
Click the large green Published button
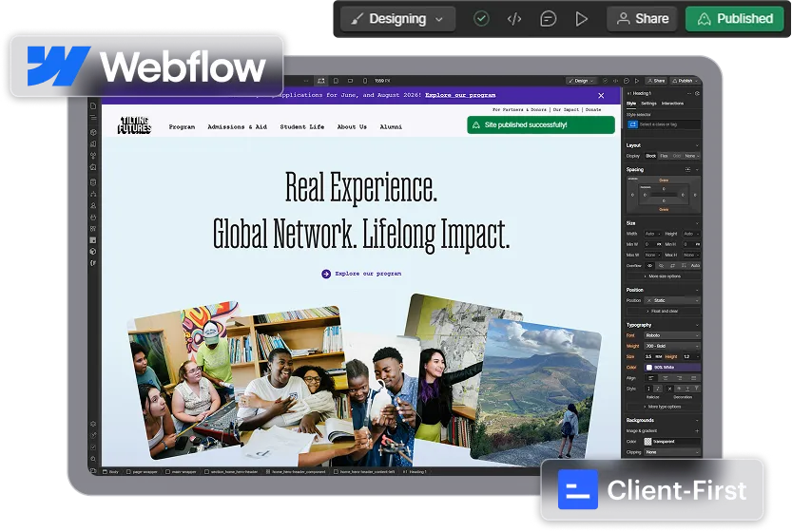735,19
